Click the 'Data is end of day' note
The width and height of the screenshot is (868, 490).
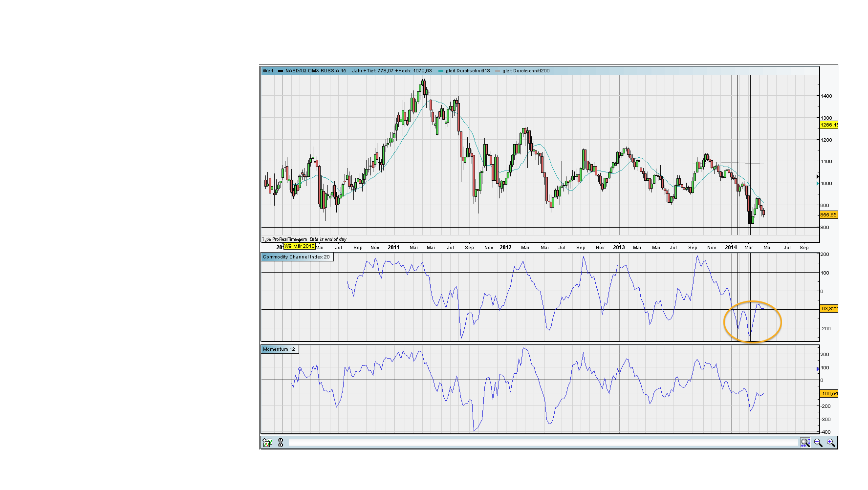coord(328,239)
